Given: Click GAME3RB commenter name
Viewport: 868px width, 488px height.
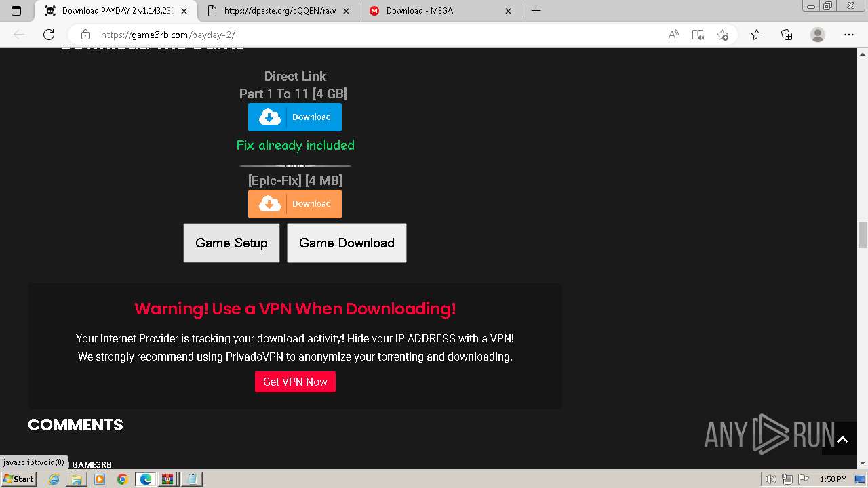Looking at the screenshot, I should pos(92,464).
